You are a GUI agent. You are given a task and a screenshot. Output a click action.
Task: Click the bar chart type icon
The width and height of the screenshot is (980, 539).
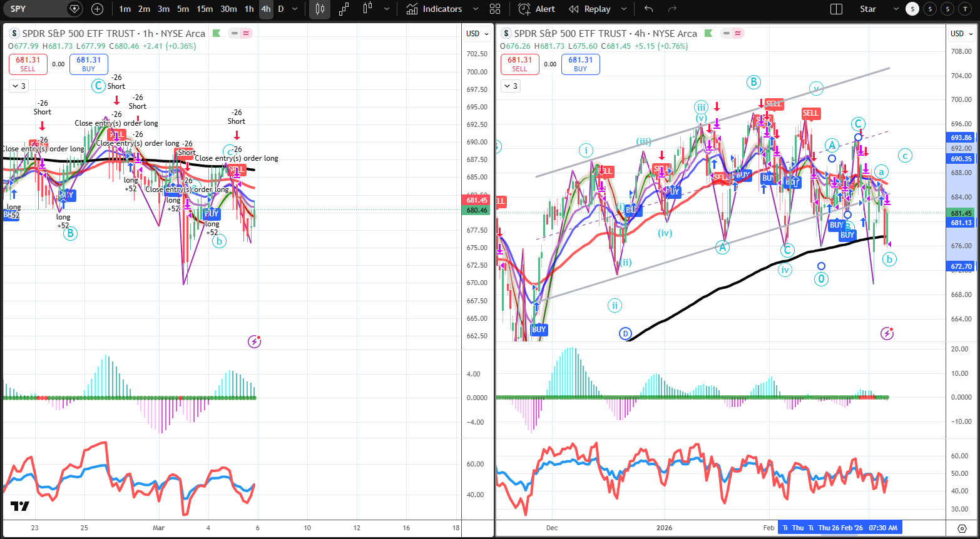click(367, 9)
